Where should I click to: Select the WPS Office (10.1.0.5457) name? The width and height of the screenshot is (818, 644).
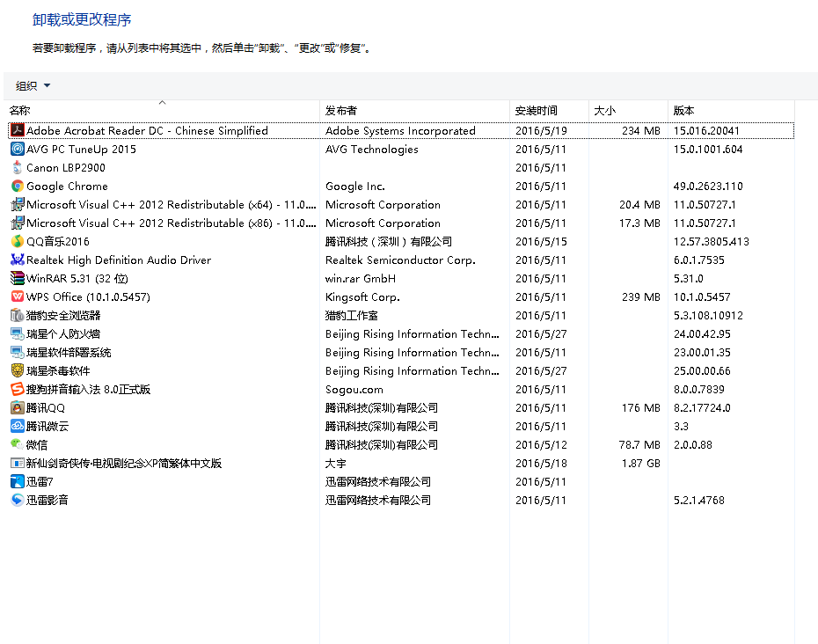[x=88, y=297]
